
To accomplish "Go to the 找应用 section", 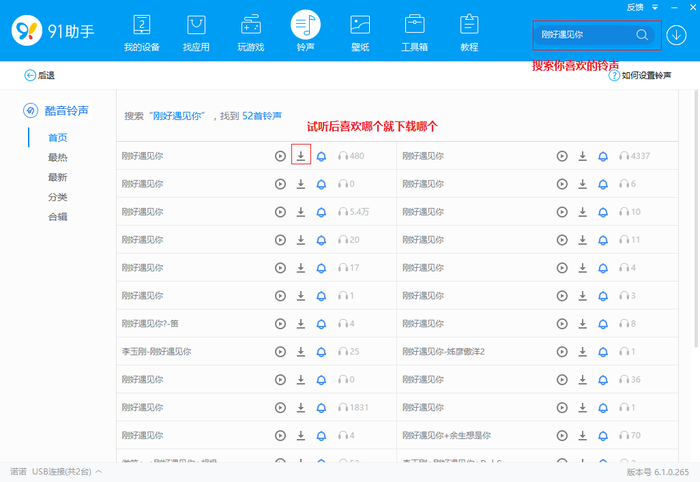I will [x=196, y=33].
